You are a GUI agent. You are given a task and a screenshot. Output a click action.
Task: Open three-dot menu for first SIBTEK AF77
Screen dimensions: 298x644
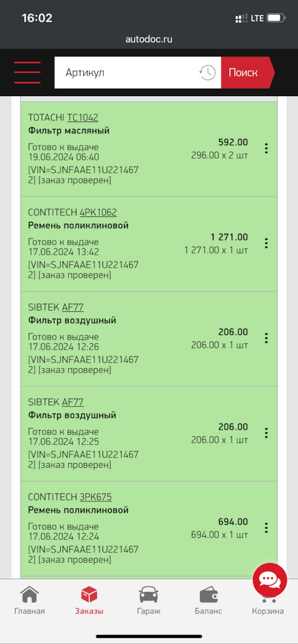coord(266,338)
